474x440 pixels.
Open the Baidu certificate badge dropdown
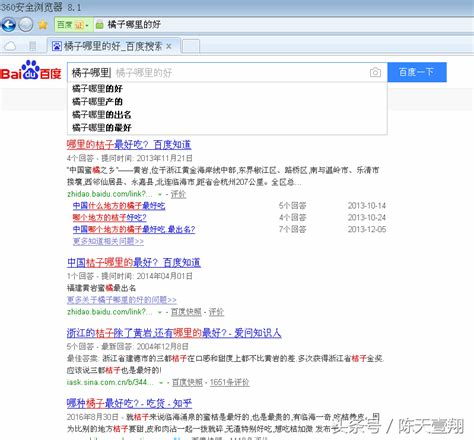[74, 25]
